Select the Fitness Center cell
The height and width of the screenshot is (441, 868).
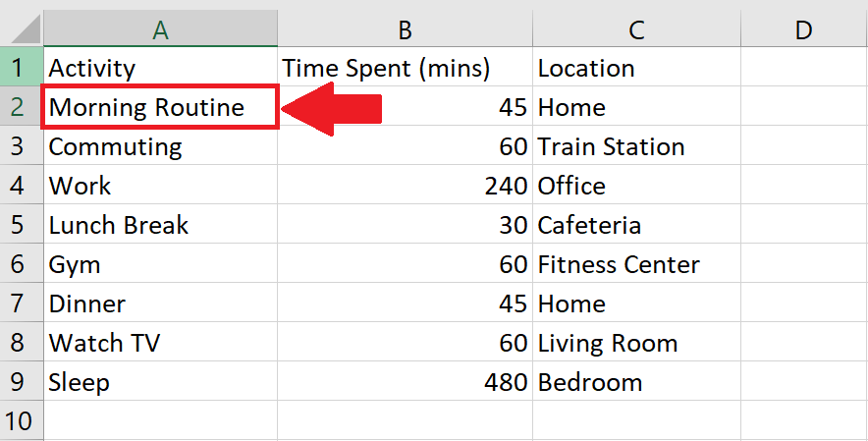pyautogui.click(x=636, y=263)
